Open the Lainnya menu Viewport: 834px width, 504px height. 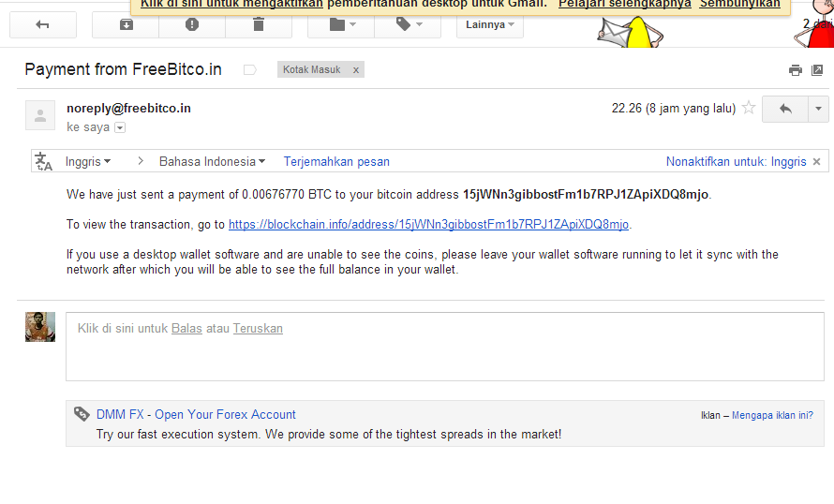click(490, 24)
